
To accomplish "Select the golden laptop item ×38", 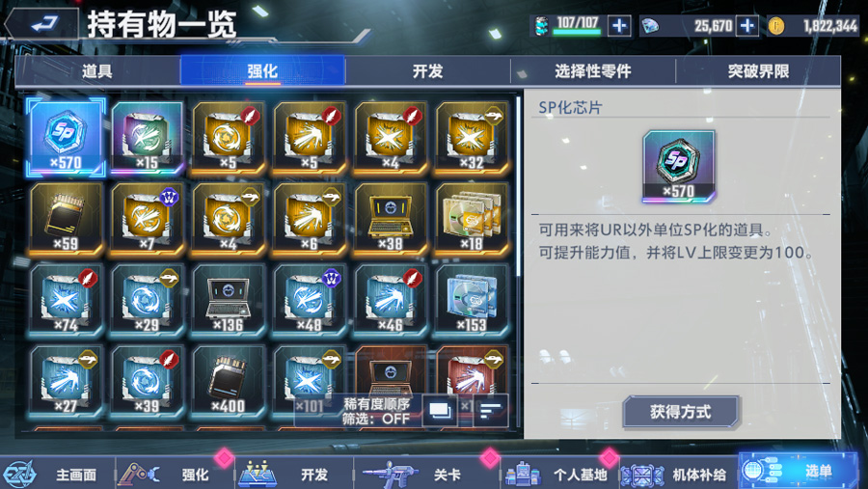I will [391, 219].
